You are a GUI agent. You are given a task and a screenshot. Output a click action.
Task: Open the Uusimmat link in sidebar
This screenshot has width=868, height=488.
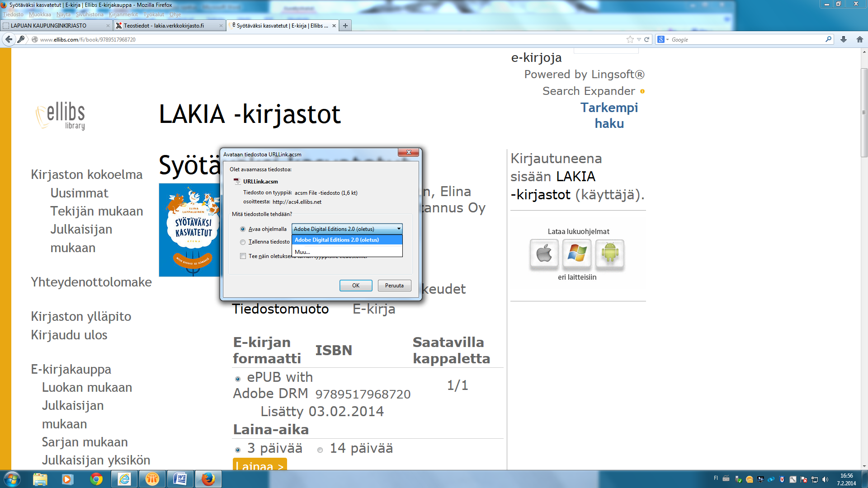pyautogui.click(x=79, y=193)
